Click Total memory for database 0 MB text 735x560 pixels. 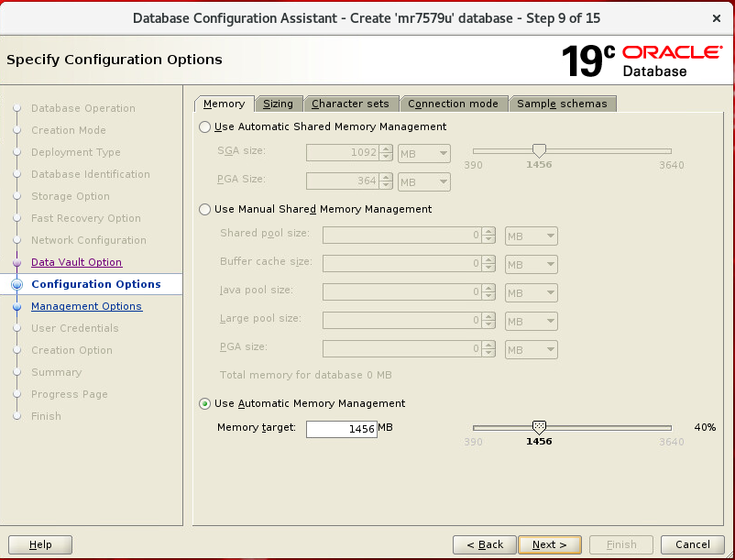tap(305, 376)
